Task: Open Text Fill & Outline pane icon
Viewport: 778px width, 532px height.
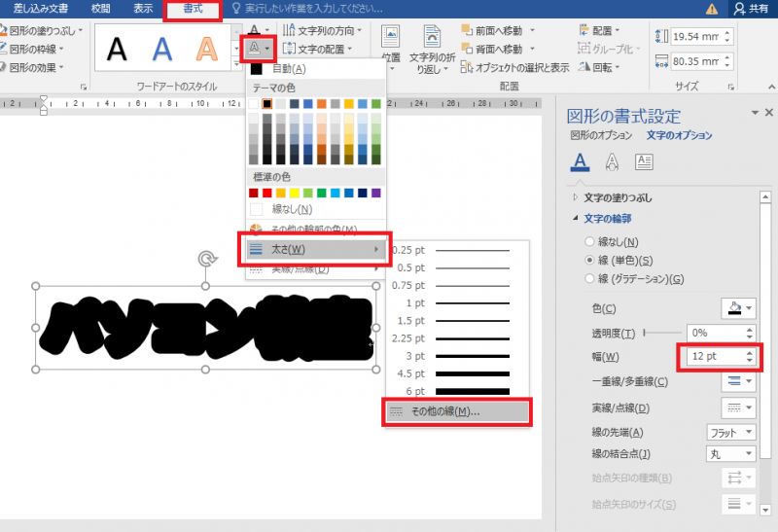Action: pos(580,161)
